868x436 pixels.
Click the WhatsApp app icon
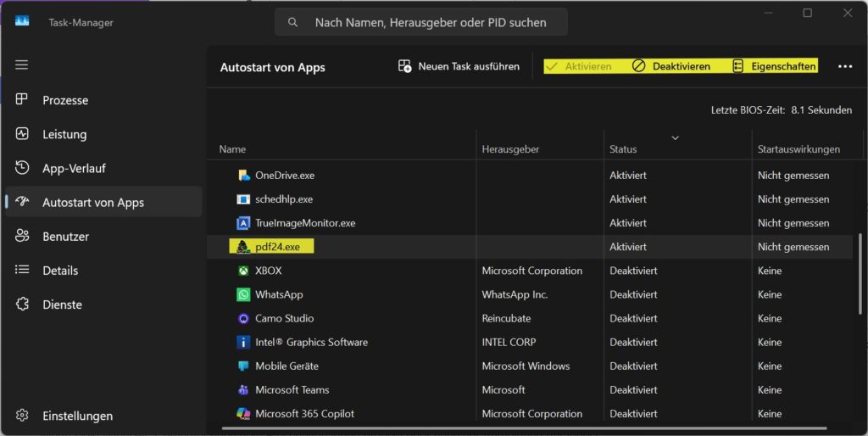point(243,294)
